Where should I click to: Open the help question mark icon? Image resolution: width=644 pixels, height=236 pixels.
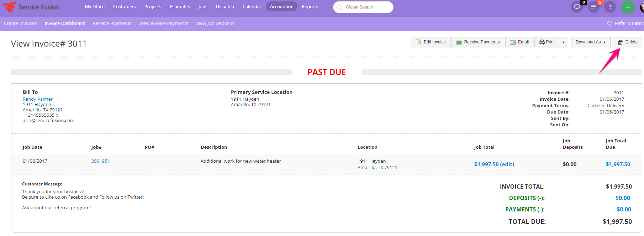[610, 7]
